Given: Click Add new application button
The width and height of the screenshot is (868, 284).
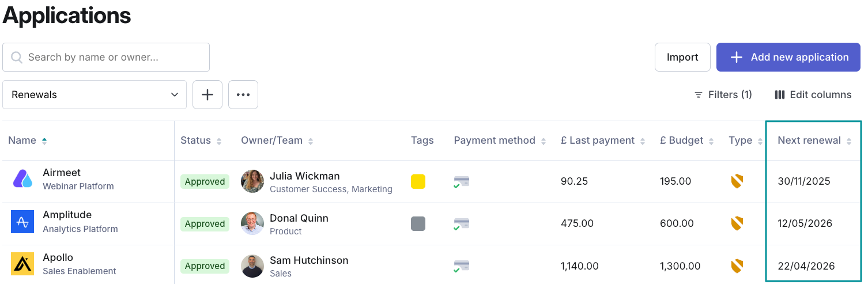Looking at the screenshot, I should pos(788,57).
